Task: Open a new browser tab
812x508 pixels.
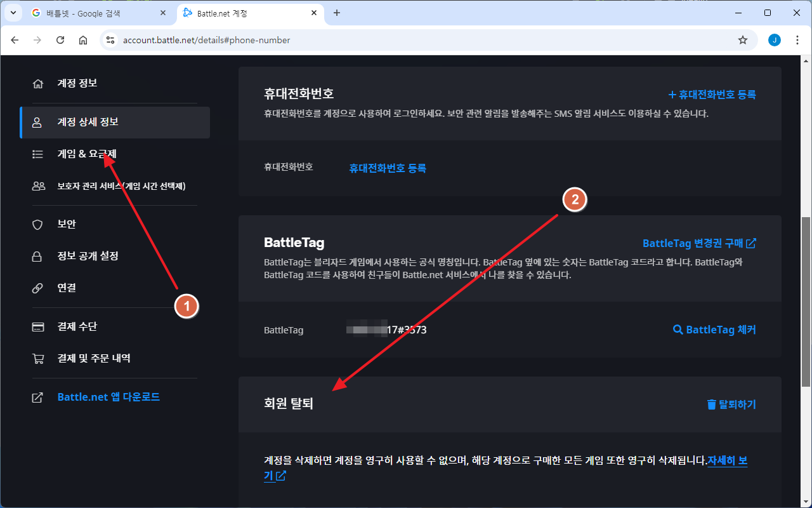Action: coord(337,13)
